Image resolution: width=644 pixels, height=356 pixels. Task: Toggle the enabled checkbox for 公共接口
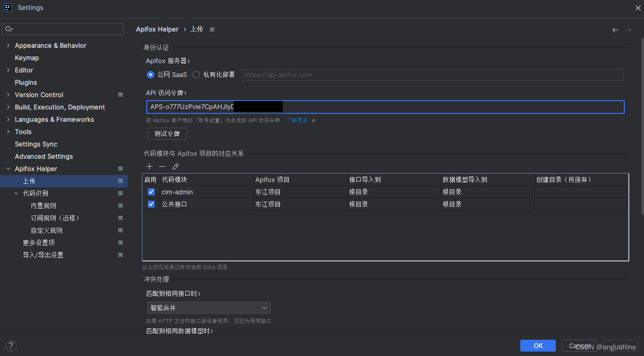pos(151,204)
